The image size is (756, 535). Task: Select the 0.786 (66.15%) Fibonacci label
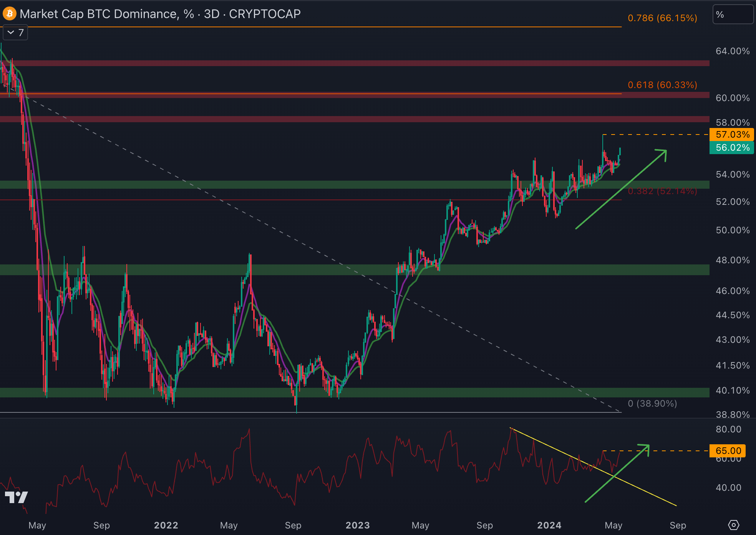[x=662, y=18]
